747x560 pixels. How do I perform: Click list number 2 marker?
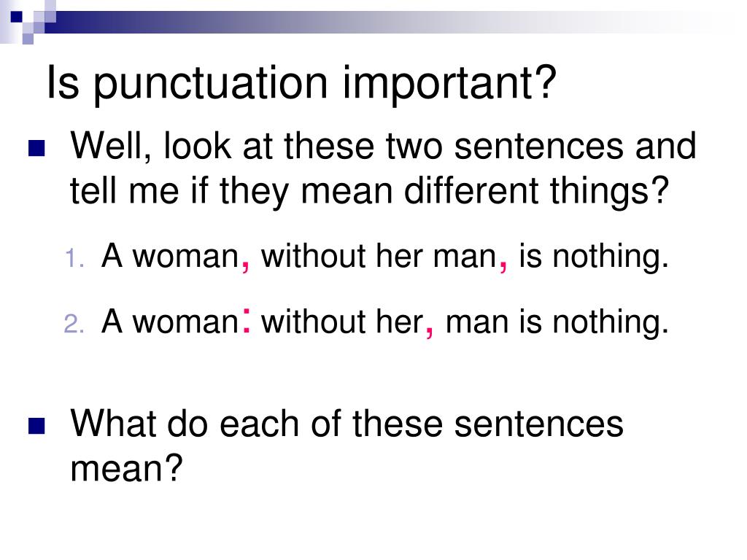74,324
